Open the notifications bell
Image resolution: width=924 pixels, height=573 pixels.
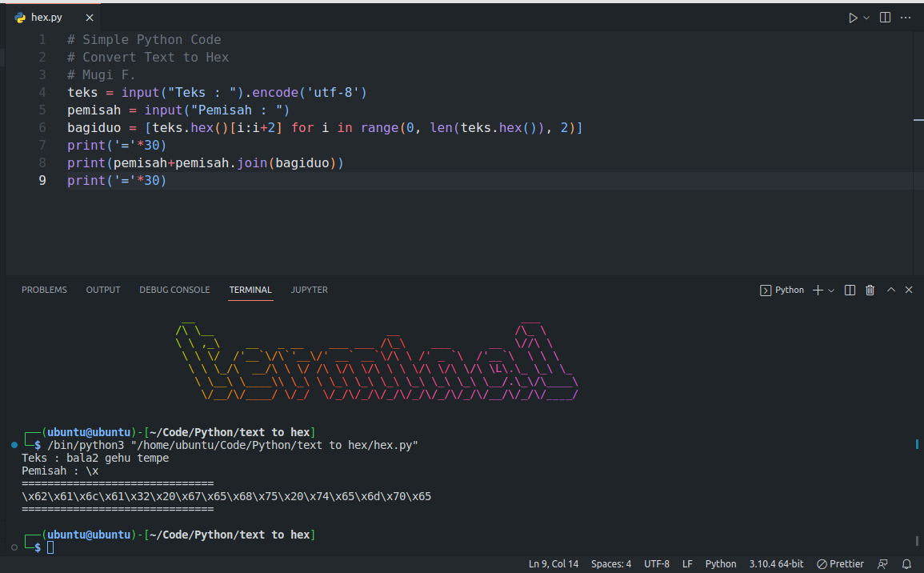pos(906,563)
